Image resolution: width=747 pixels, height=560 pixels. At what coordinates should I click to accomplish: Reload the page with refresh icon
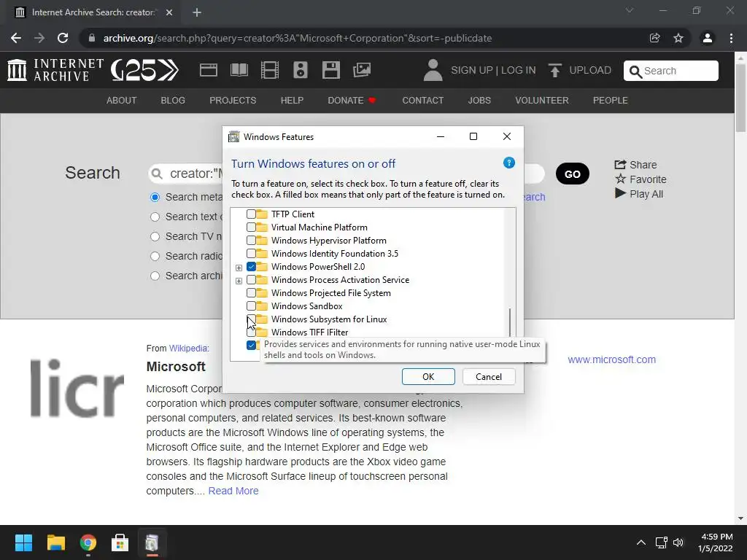[x=63, y=38]
